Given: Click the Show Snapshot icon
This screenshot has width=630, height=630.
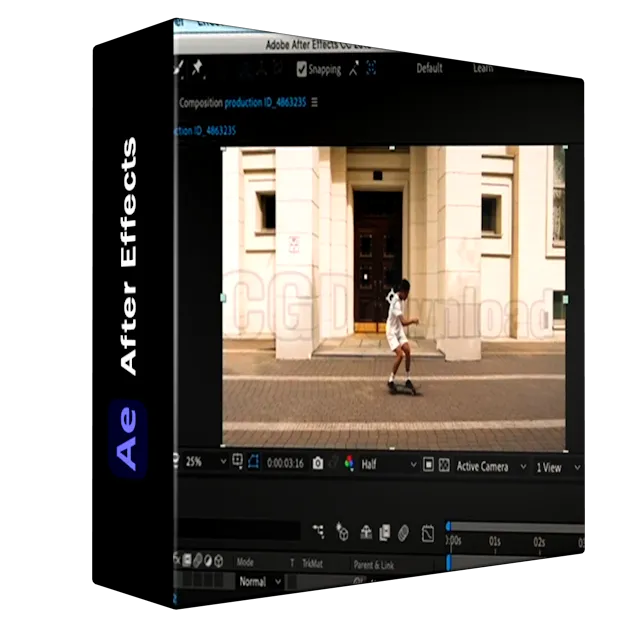Looking at the screenshot, I should [333, 463].
